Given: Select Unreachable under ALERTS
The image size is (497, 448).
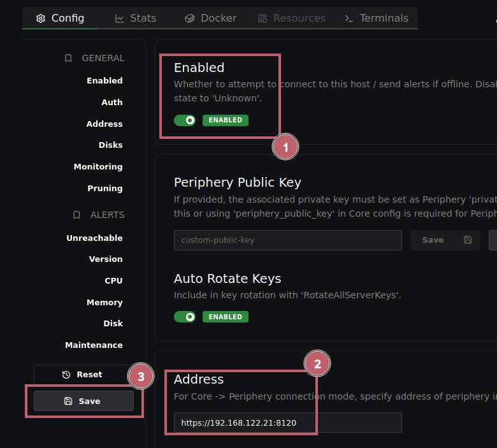Looking at the screenshot, I should click(x=94, y=238).
